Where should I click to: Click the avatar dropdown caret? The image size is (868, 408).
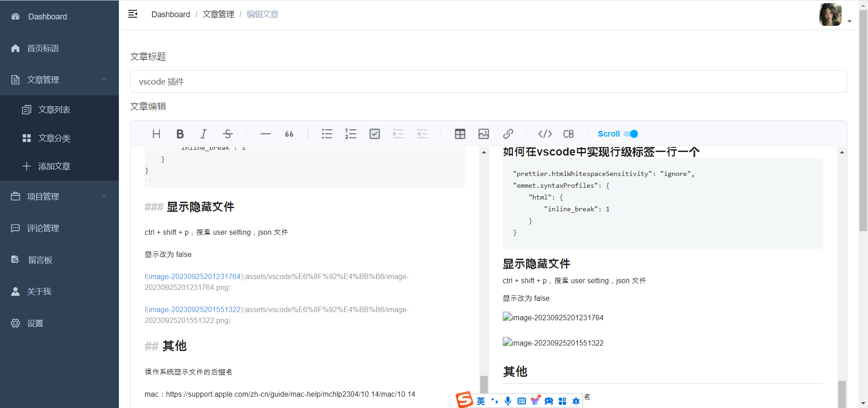849,21
